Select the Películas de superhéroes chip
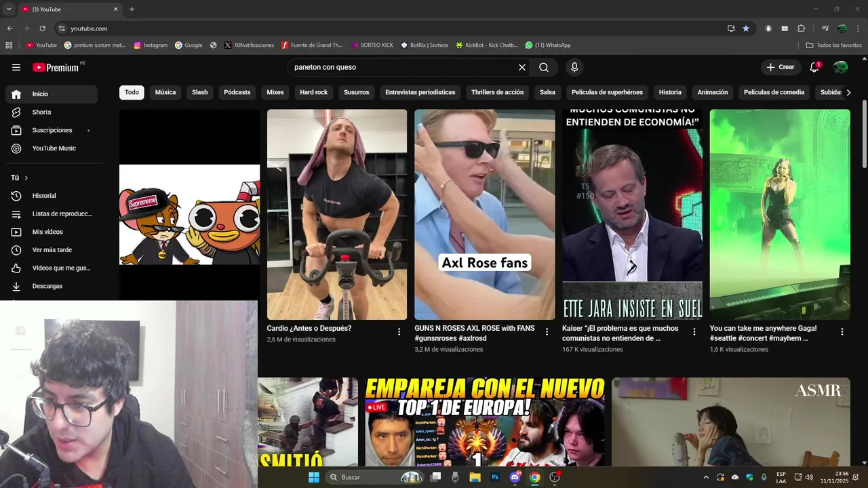 pos(607,92)
